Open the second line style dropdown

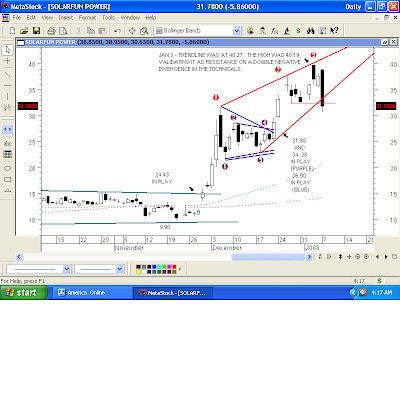(120, 269)
